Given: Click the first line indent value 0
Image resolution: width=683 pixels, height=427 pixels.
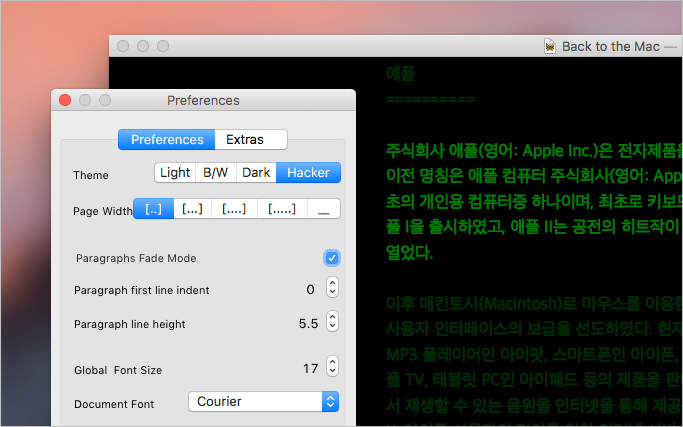Looking at the screenshot, I should [x=310, y=290].
